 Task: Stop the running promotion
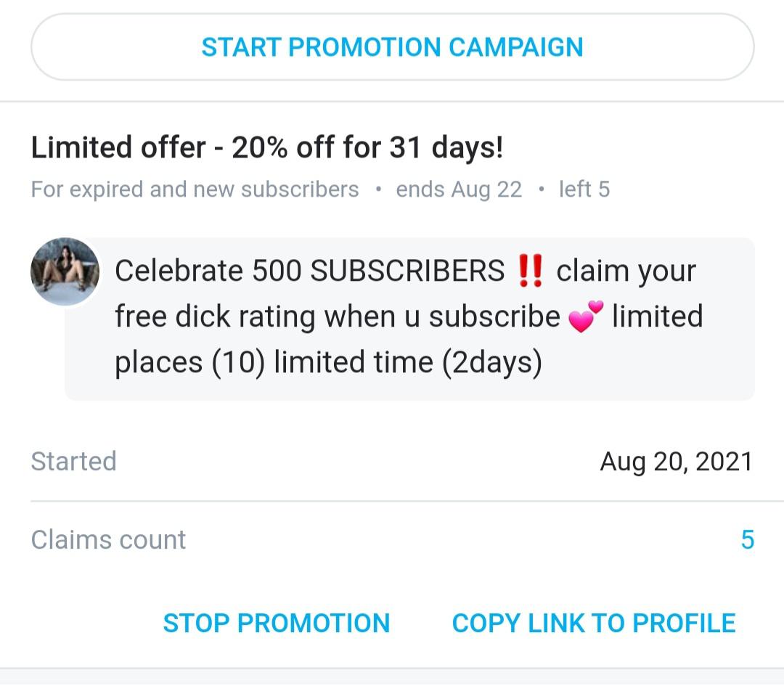tap(276, 623)
